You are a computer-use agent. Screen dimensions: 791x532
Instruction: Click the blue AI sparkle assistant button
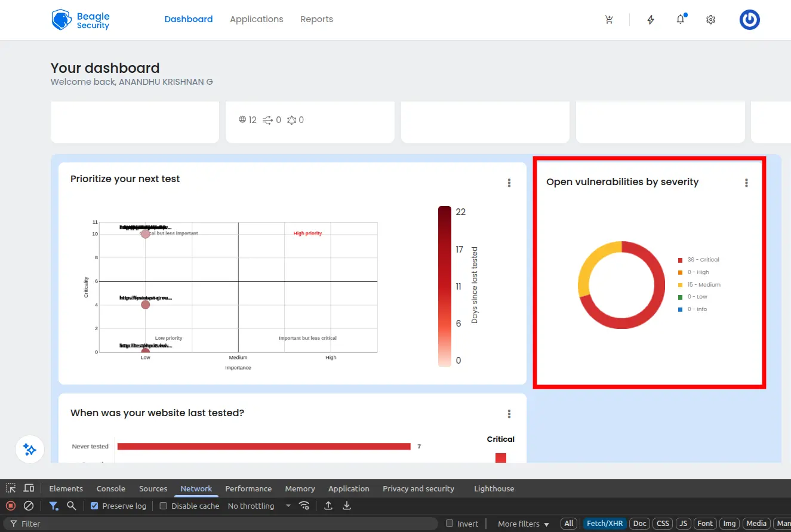click(30, 450)
